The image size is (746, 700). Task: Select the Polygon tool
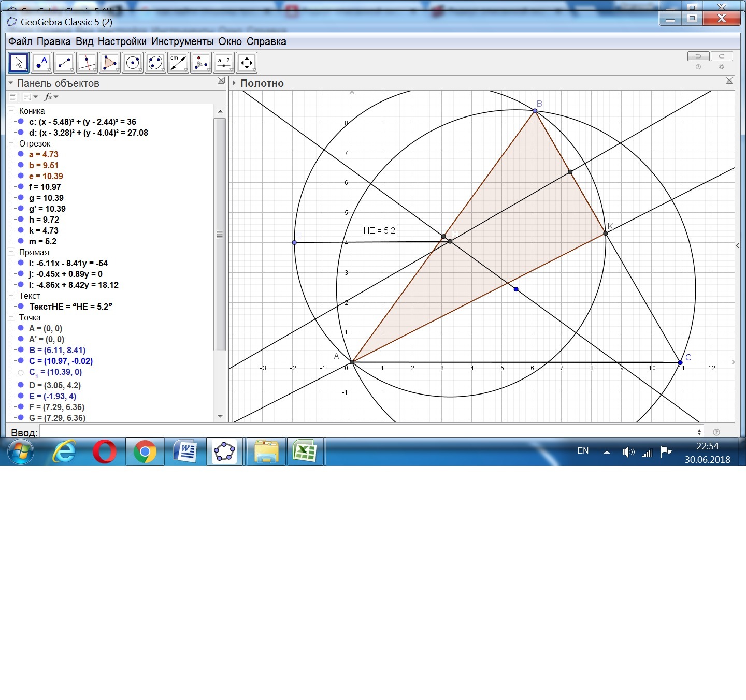click(x=110, y=63)
